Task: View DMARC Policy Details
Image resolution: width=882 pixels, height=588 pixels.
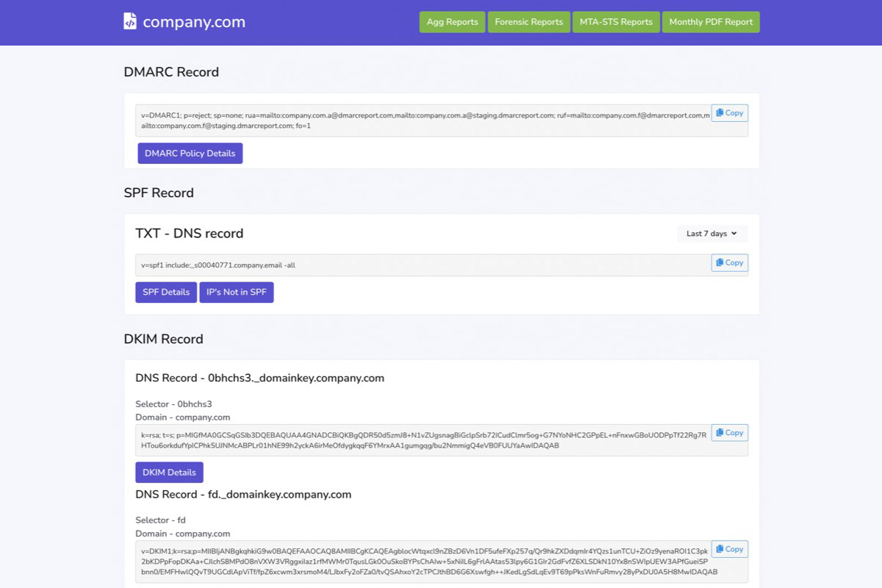Action: [190, 153]
